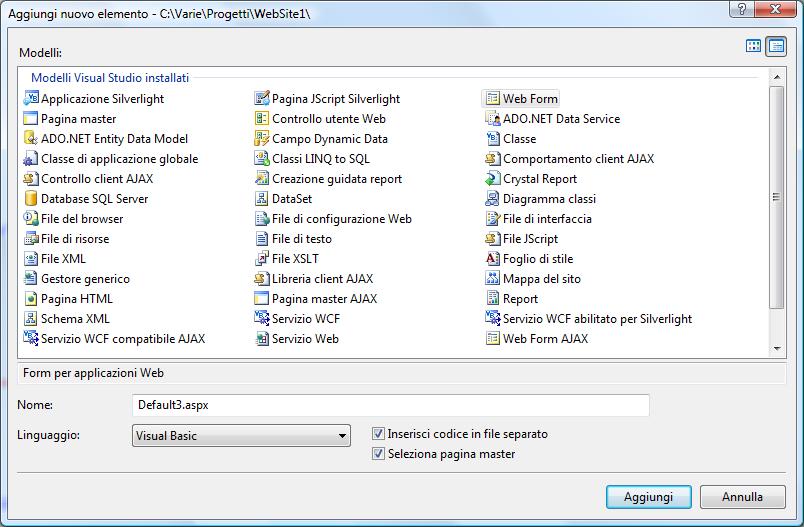
Task: Select the Campo Dynamic Data icon
Action: click(x=262, y=138)
